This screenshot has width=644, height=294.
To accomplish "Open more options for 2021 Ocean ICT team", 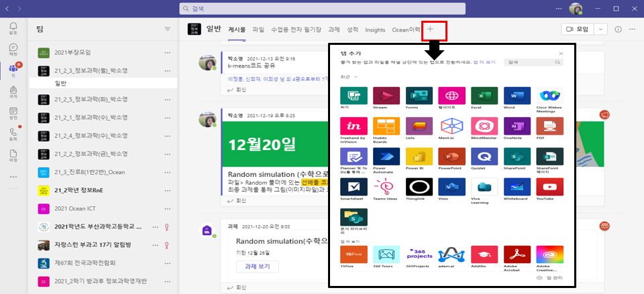I will tap(167, 209).
